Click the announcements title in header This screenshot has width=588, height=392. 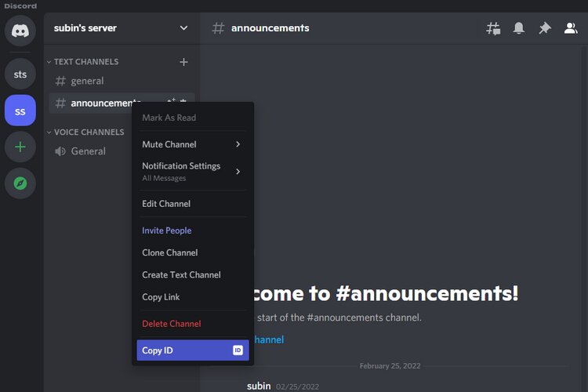(270, 28)
